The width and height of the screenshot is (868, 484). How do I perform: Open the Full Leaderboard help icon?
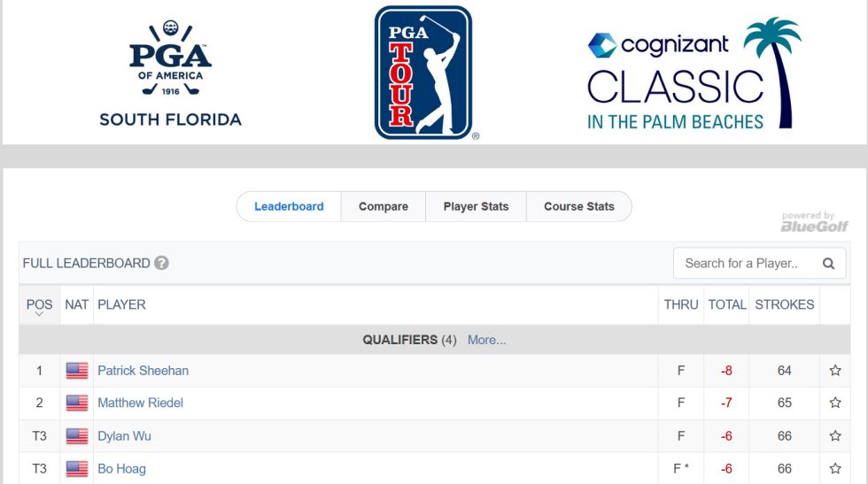161,263
